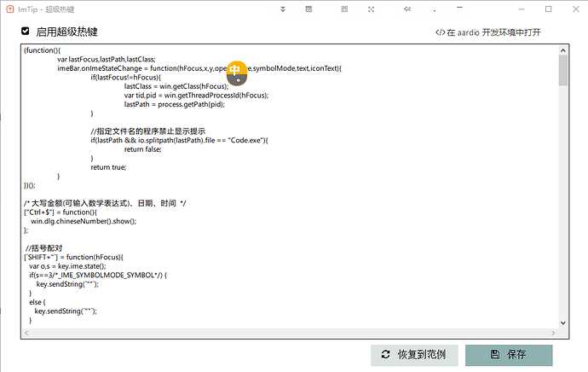Click the code line 'return false;'
Viewport: 588px width, 372px height.
click(x=143, y=149)
